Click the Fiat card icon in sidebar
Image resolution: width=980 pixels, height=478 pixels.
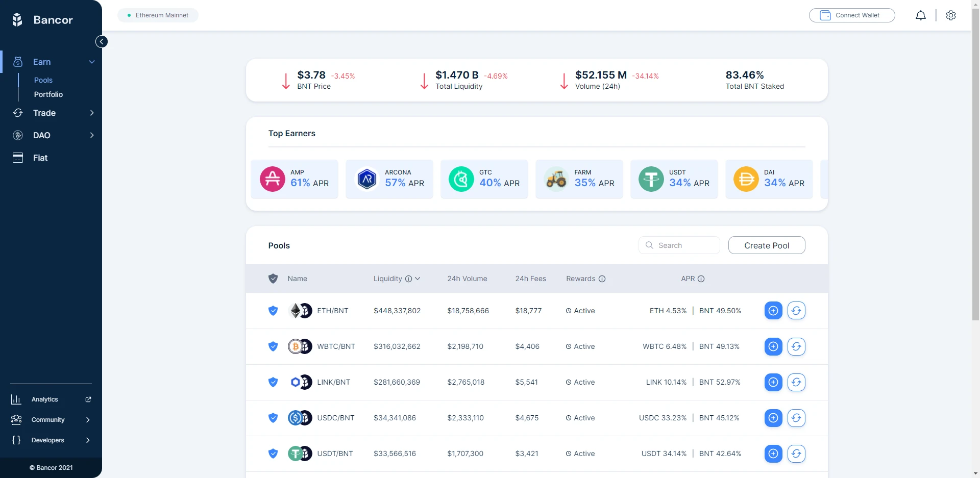(18, 158)
